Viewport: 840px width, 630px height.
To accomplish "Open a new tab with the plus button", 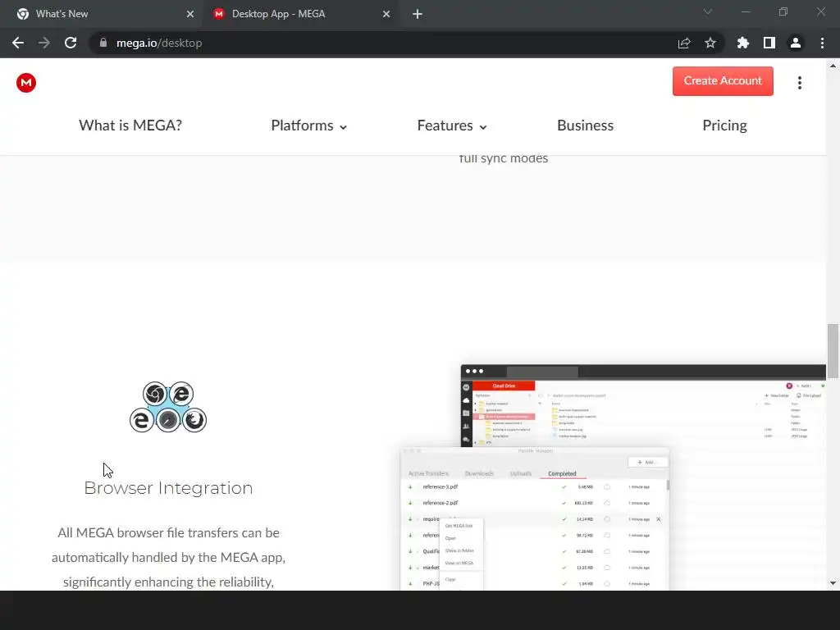I will [418, 14].
